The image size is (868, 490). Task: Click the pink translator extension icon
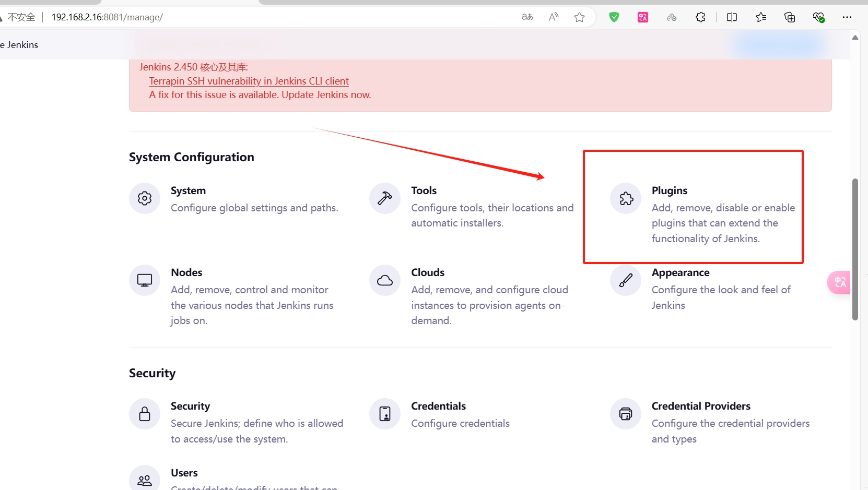click(x=643, y=17)
